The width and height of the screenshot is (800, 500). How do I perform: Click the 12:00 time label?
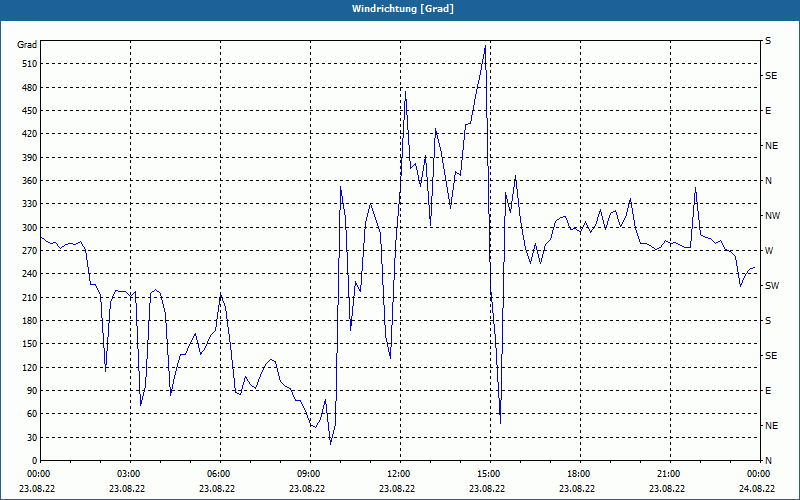(x=399, y=473)
